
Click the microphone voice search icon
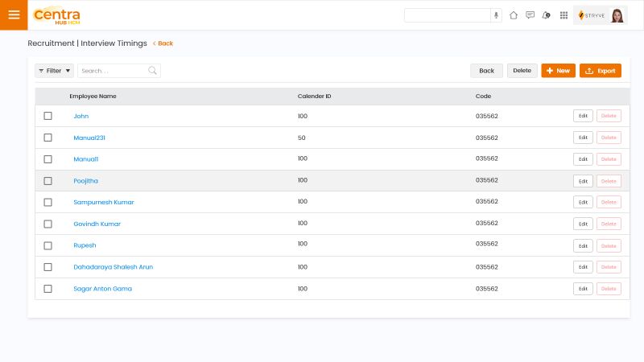coord(496,15)
